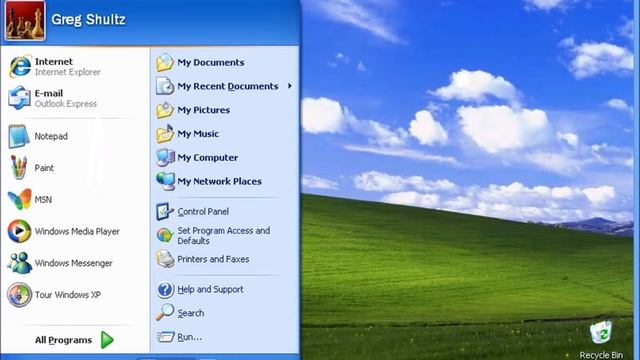
Task: Open Paint via its brushes icon
Action: (19, 167)
